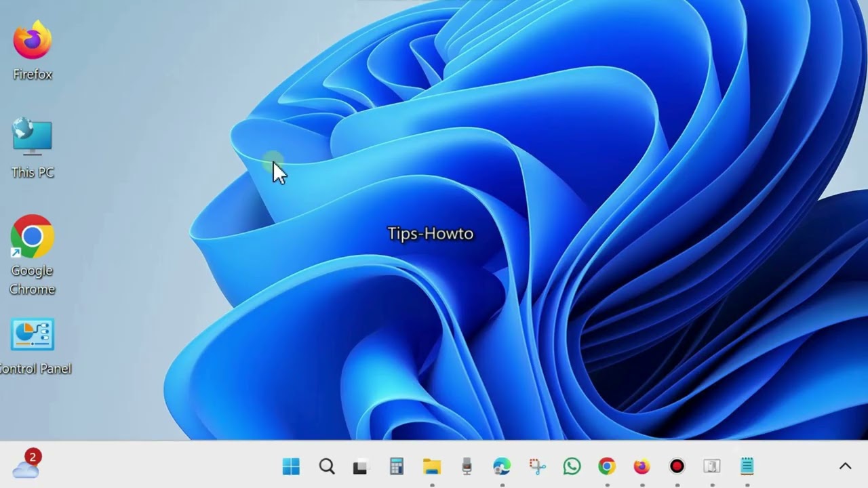
Task: Open taskbar Search magnifier
Action: (x=327, y=466)
